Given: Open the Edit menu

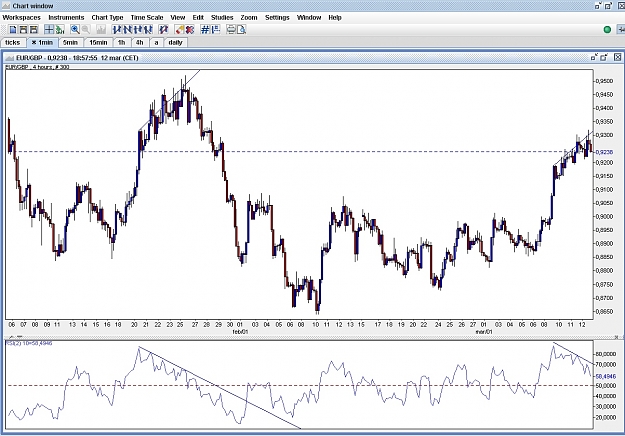Looking at the screenshot, I should pos(198,18).
